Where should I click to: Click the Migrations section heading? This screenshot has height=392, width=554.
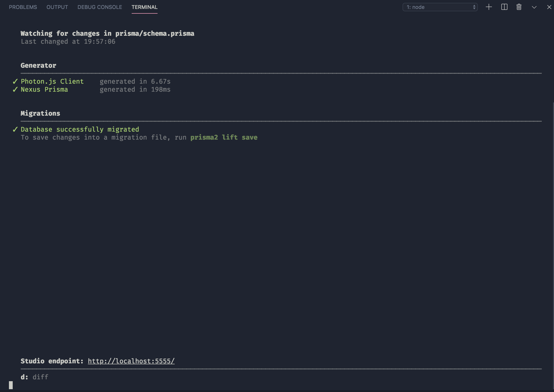40,113
